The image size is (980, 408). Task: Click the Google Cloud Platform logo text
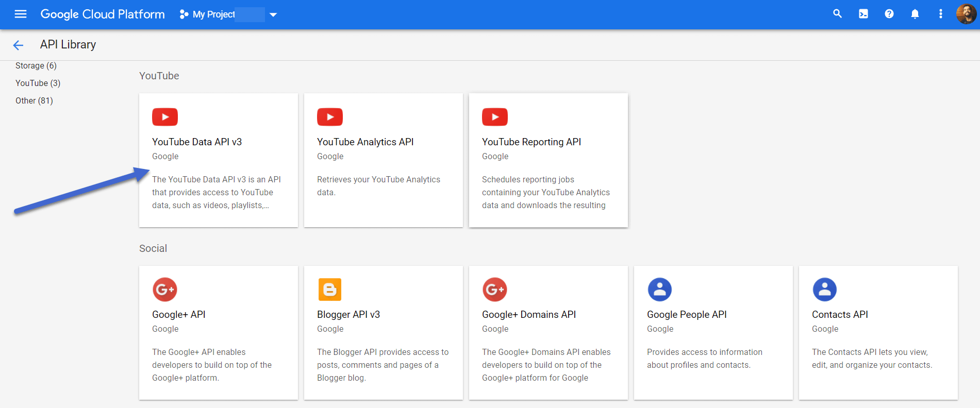(103, 14)
